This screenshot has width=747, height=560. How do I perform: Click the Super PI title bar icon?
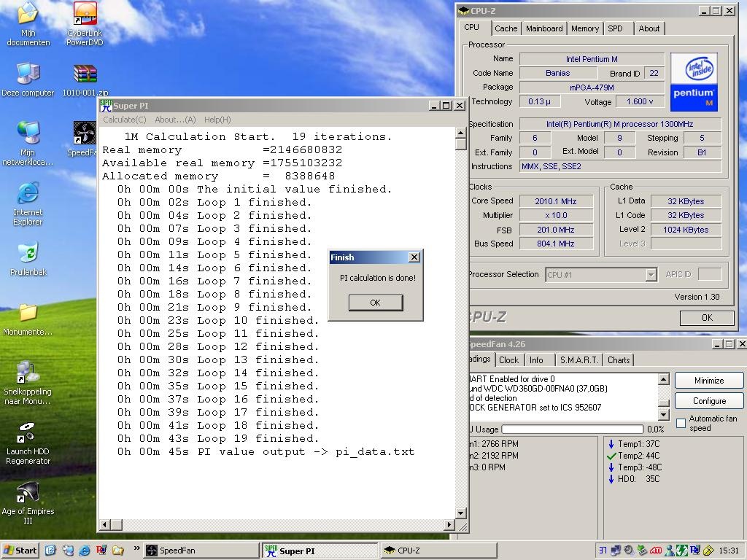107,106
